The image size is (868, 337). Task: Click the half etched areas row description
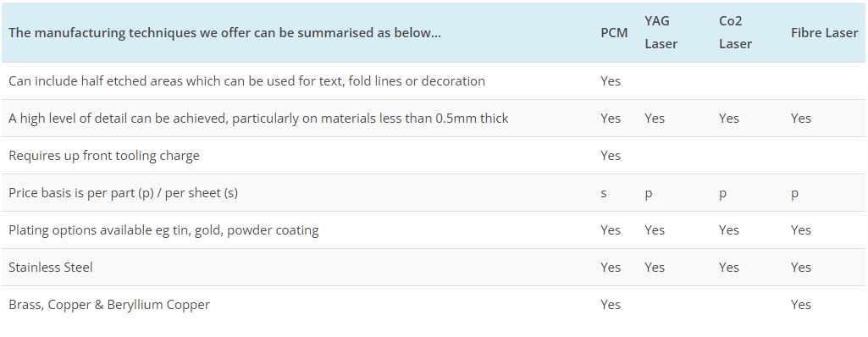247,81
